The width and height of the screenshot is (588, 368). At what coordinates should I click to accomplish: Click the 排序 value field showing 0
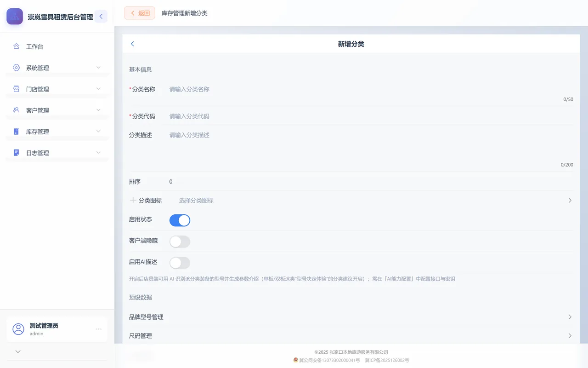coord(371,182)
